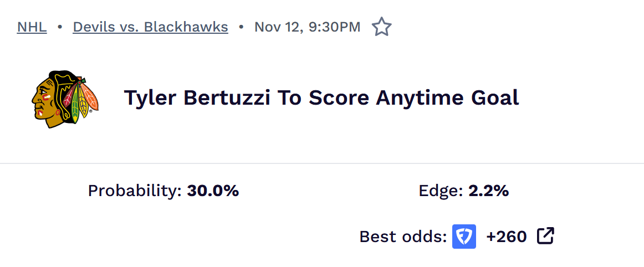Select the 30.0% probability value
Image resolution: width=644 pixels, height=267 pixels.
(x=213, y=191)
